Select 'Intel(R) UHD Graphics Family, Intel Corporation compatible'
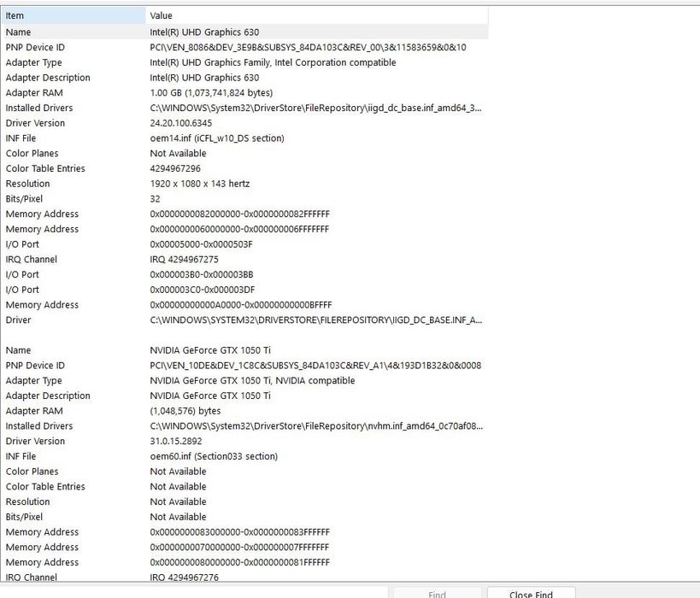This screenshot has height=598, width=700. (x=273, y=62)
